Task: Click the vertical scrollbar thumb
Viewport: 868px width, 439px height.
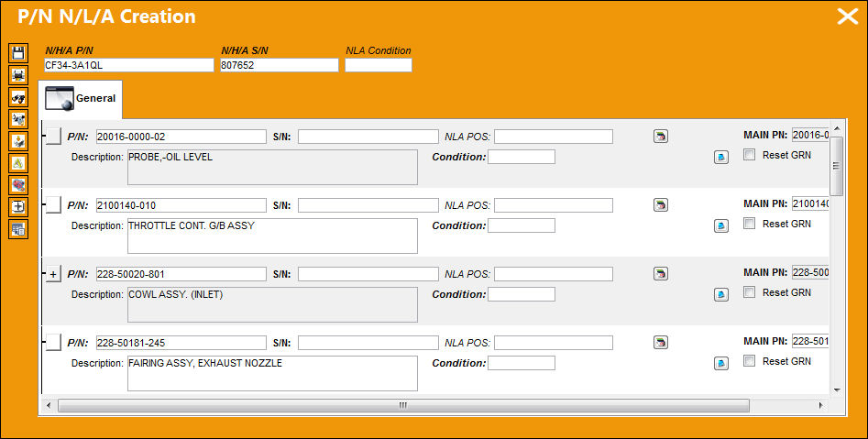Action: pyautogui.click(x=837, y=166)
